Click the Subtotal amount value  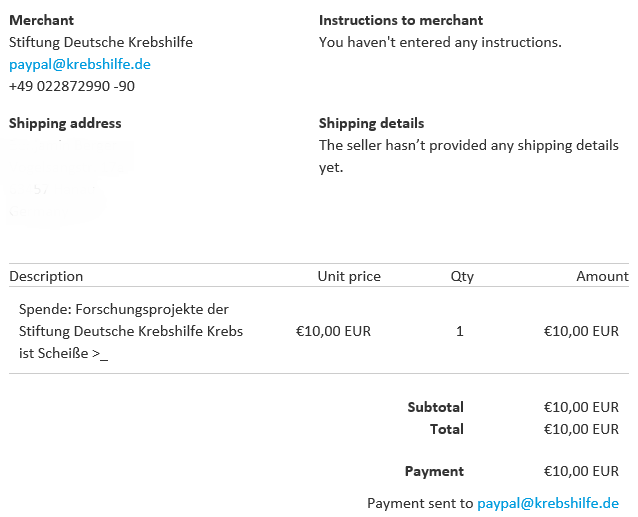pyautogui.click(x=581, y=407)
